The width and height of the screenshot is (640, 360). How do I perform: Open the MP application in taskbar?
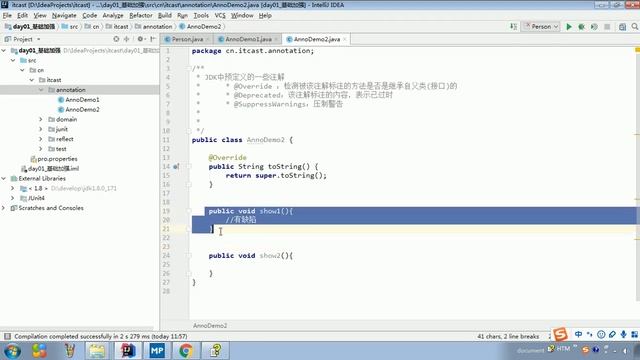point(157,351)
